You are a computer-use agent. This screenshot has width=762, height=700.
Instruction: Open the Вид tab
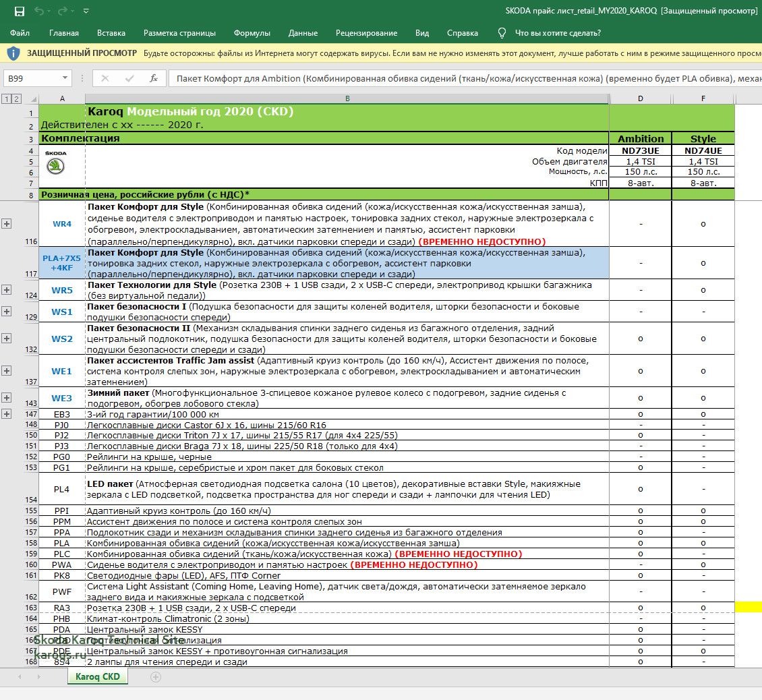tap(422, 33)
